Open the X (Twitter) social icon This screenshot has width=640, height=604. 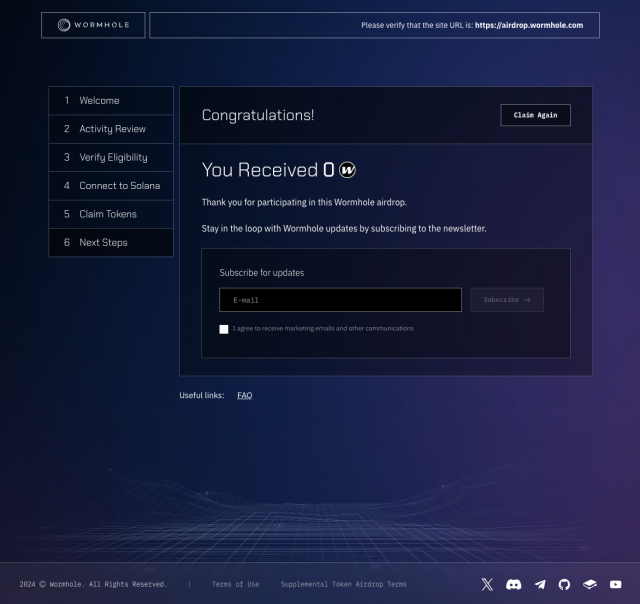point(487,584)
